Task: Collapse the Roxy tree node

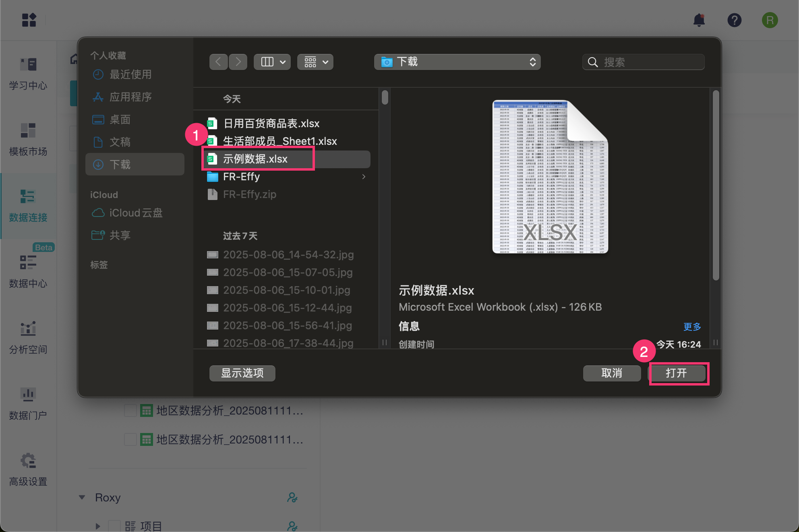Action: (82, 497)
